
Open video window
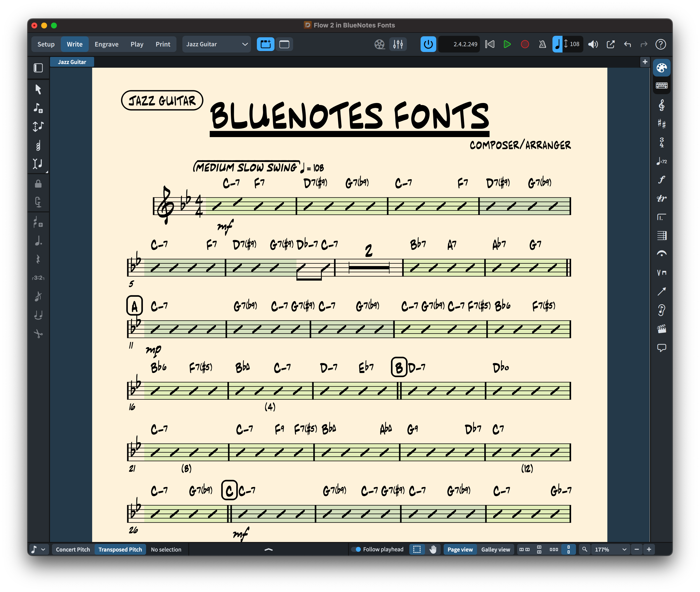tap(379, 44)
